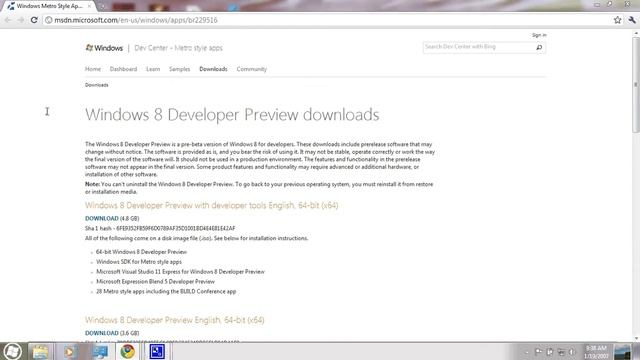
Task: Open the Chrome wrench menu
Action: click(x=632, y=20)
